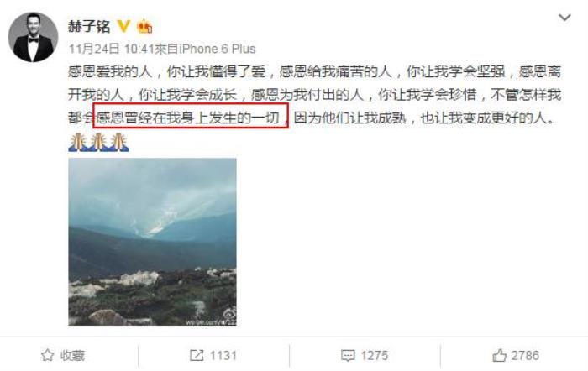Click the star favorite icon
588x371 pixels.
click(x=48, y=355)
